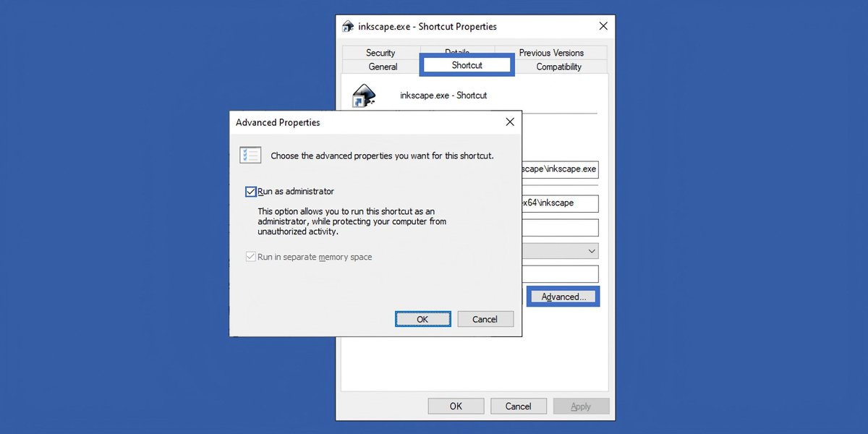The width and height of the screenshot is (868, 434).
Task: Click the Start in field showing x64\inkscape
Action: pyautogui.click(x=571, y=203)
